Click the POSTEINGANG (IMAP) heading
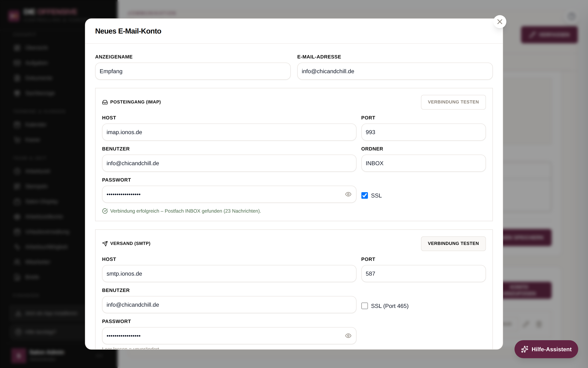 (135, 102)
